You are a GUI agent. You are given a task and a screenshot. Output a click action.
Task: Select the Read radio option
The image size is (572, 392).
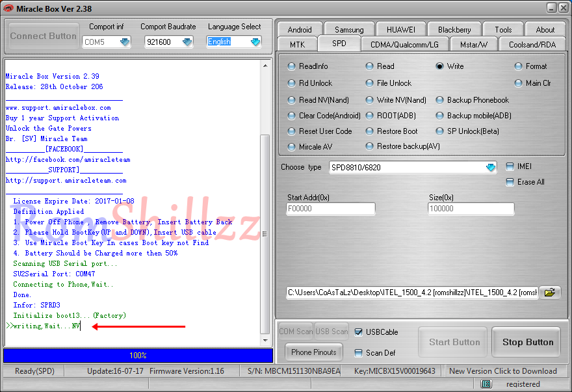[380, 66]
